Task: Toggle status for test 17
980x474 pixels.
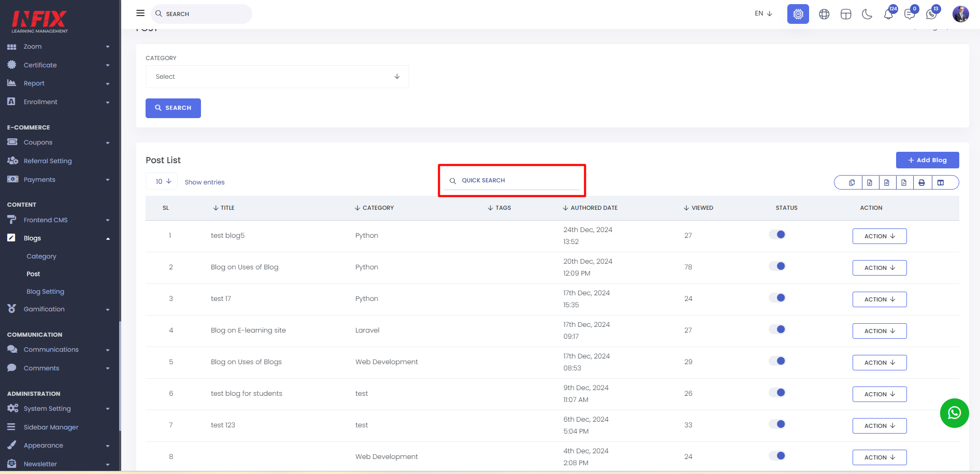Action: pyautogui.click(x=777, y=298)
